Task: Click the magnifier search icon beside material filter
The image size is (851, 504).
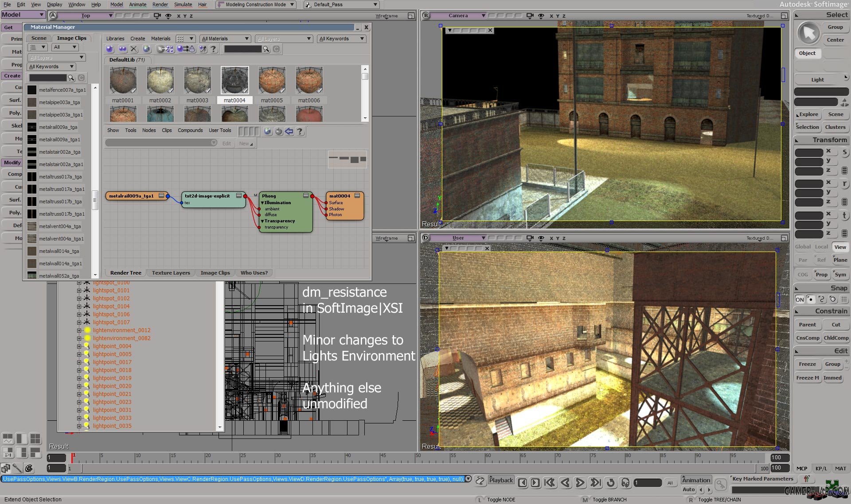Action: coord(266,49)
